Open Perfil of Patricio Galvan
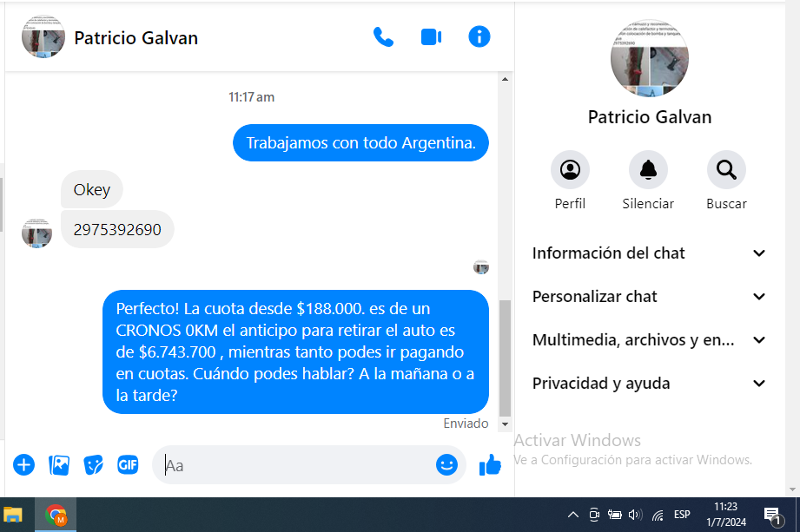The height and width of the screenshot is (532, 800). [x=570, y=170]
